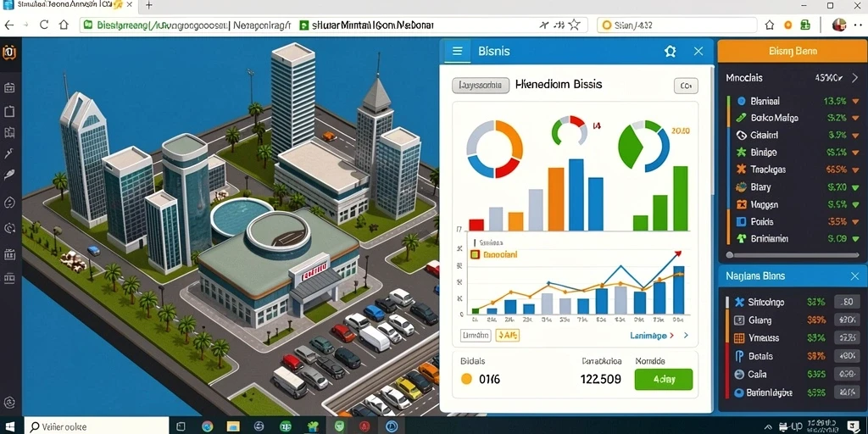Viewport: 868px width, 434px height.
Task: Open File Explorer from the taskbar
Action: pyautogui.click(x=233, y=426)
